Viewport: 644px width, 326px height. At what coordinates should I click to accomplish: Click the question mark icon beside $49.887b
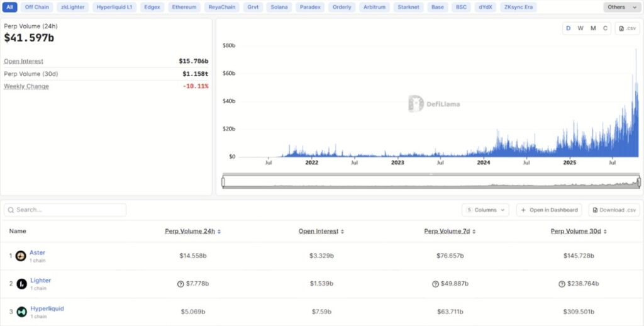(x=435, y=284)
